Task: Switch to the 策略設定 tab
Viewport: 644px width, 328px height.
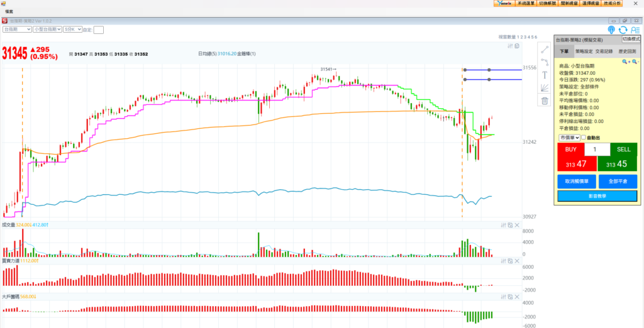Action: click(x=584, y=51)
